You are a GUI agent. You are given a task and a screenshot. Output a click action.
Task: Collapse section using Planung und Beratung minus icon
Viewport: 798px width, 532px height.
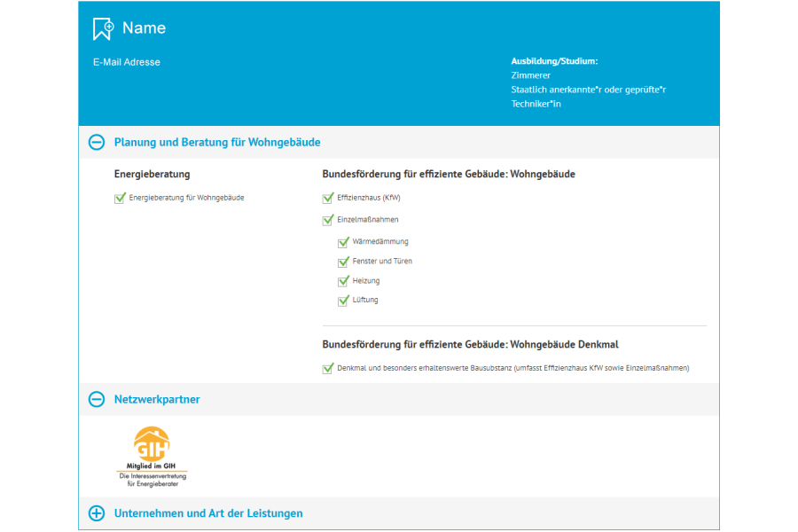click(x=97, y=142)
